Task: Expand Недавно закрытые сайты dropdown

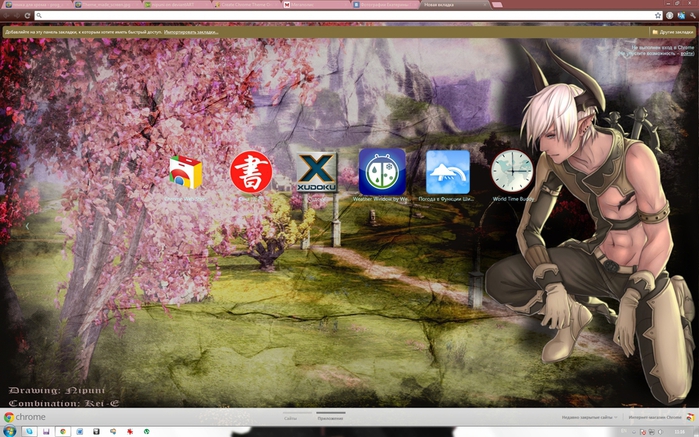Action: click(x=589, y=417)
